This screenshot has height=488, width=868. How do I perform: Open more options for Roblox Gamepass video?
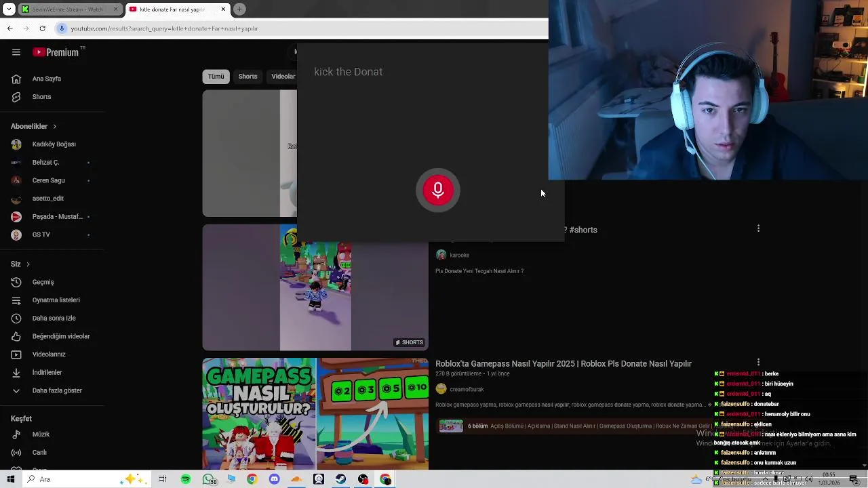pos(758,363)
